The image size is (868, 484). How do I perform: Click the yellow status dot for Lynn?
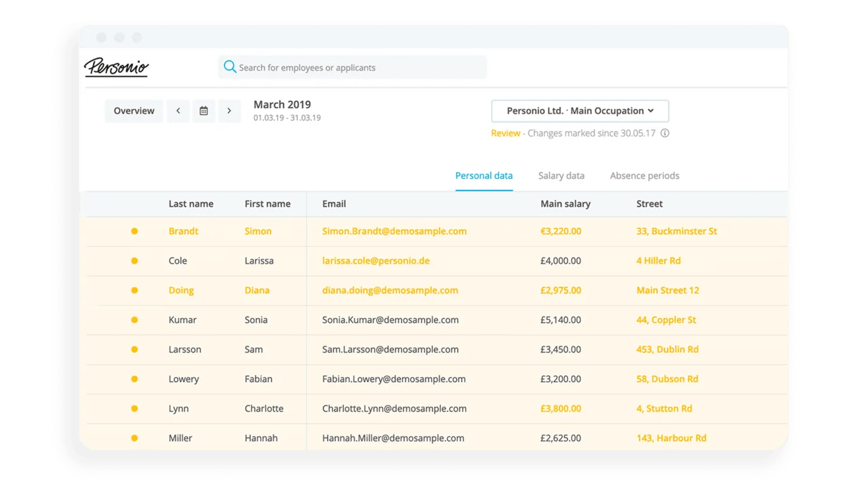(134, 409)
